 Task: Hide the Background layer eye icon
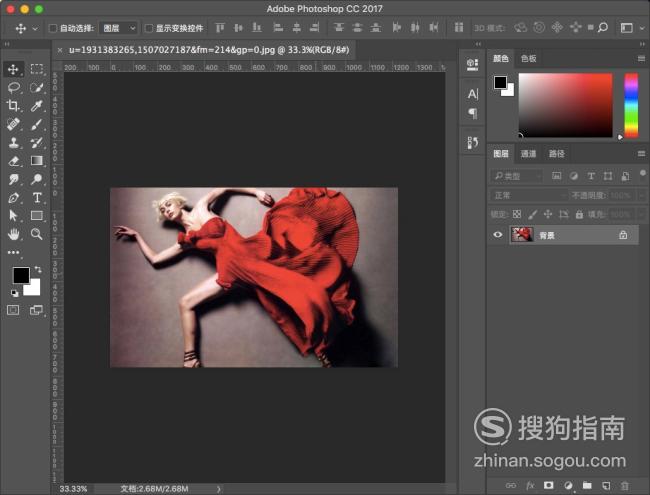coord(497,235)
